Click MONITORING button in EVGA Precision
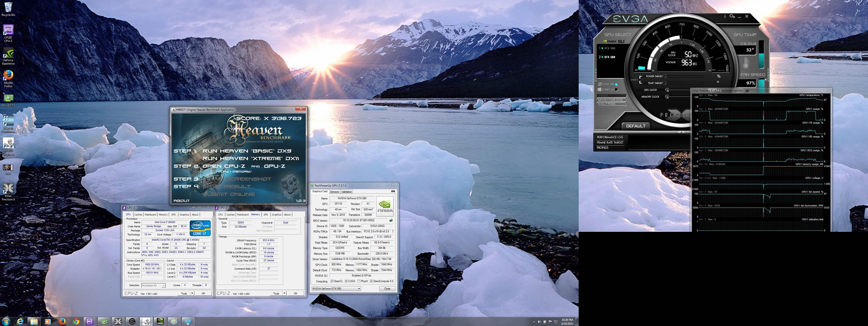 tap(612, 100)
